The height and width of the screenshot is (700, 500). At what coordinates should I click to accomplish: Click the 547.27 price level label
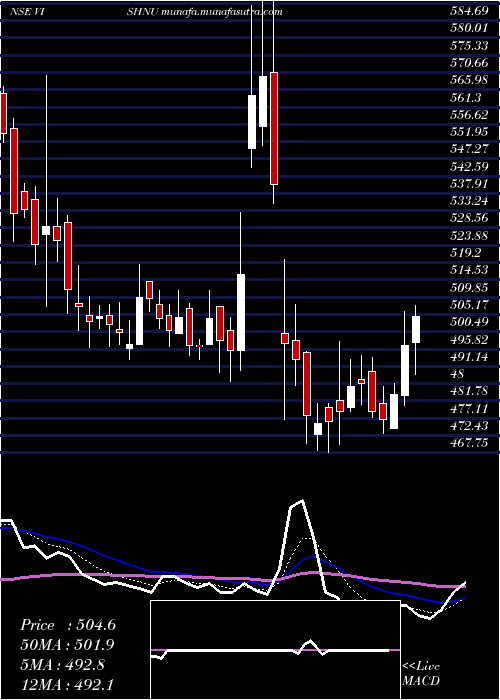tap(469, 149)
